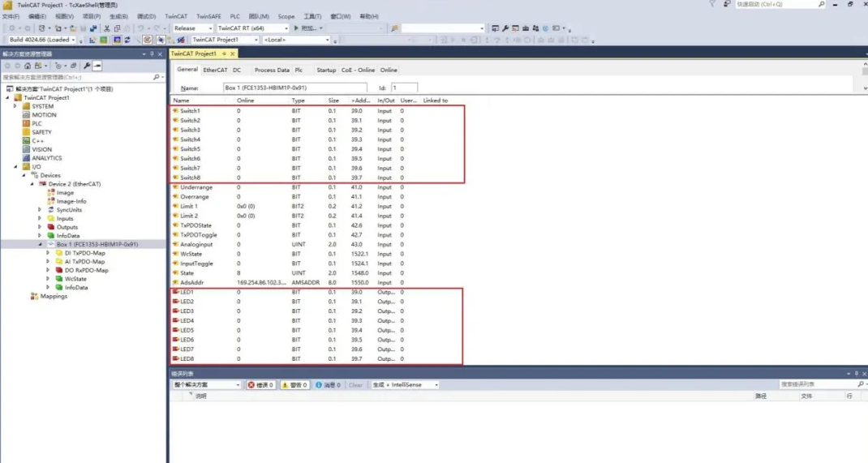Select the SAFETY node in project tree
The height and width of the screenshot is (463, 868).
click(x=41, y=132)
